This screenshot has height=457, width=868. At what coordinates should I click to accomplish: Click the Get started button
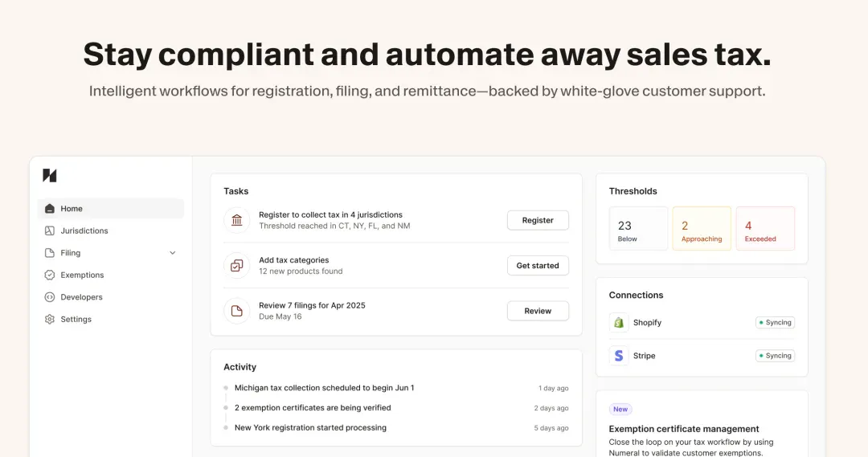tap(538, 266)
